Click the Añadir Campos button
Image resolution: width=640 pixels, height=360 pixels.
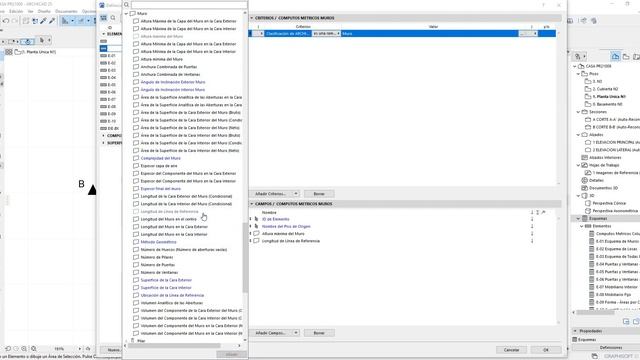click(271, 333)
